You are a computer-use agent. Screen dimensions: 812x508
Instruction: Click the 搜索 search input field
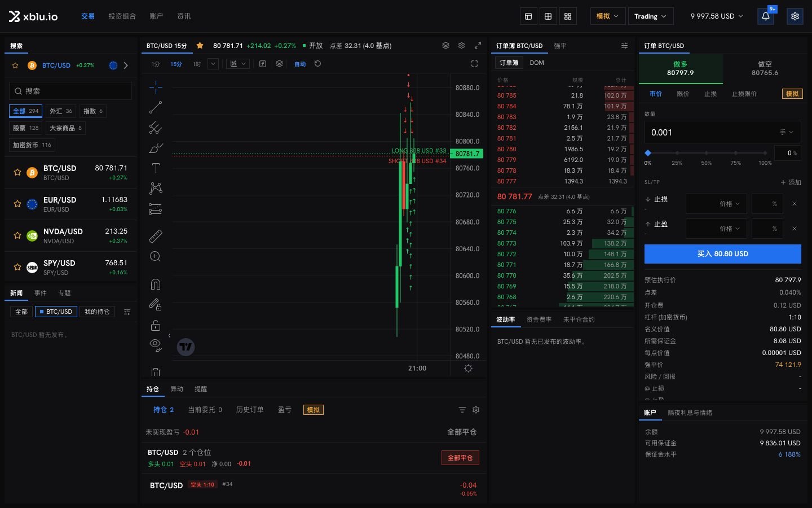pyautogui.click(x=70, y=91)
